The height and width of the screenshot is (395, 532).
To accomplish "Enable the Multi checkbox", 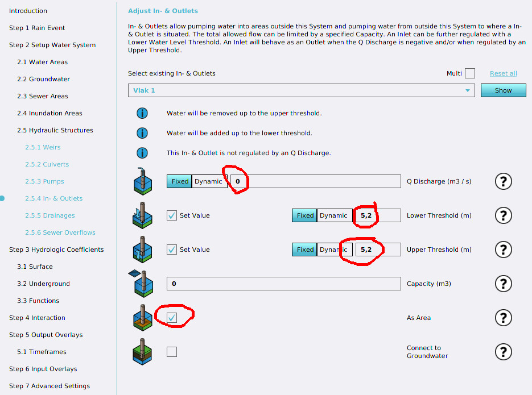I will [x=469, y=73].
